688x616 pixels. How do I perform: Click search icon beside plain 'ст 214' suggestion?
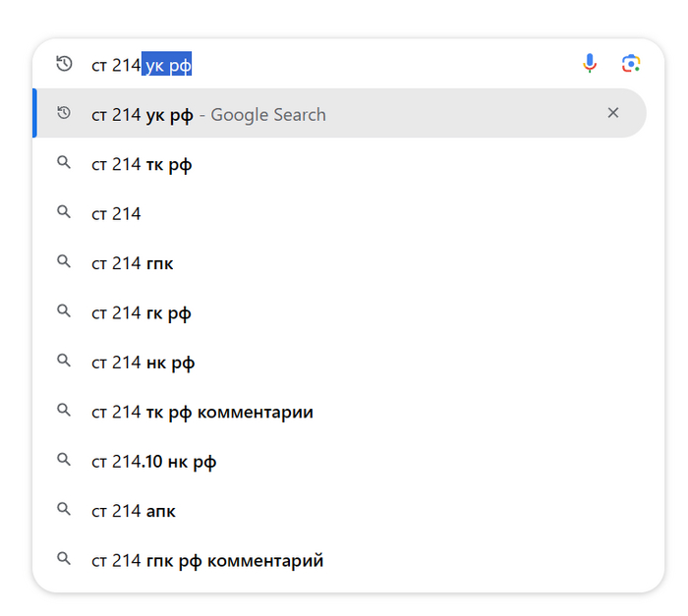click(64, 212)
